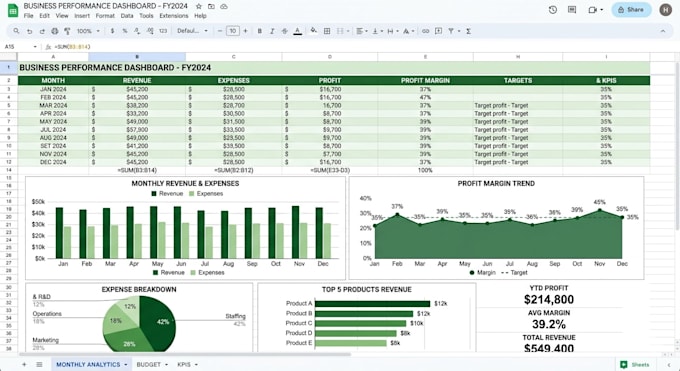This screenshot has height=371, width=680.
Task: Open more number formats 123
Action: click(163, 31)
